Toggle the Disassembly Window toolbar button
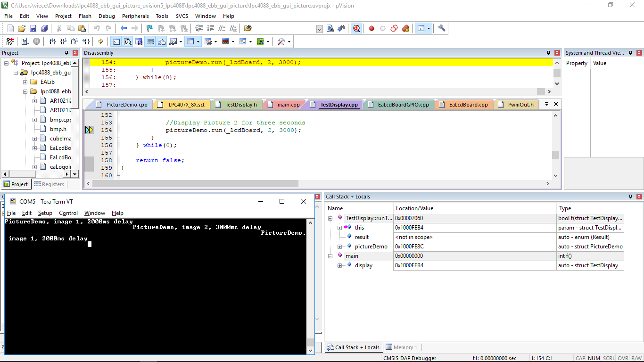 tap(128, 41)
